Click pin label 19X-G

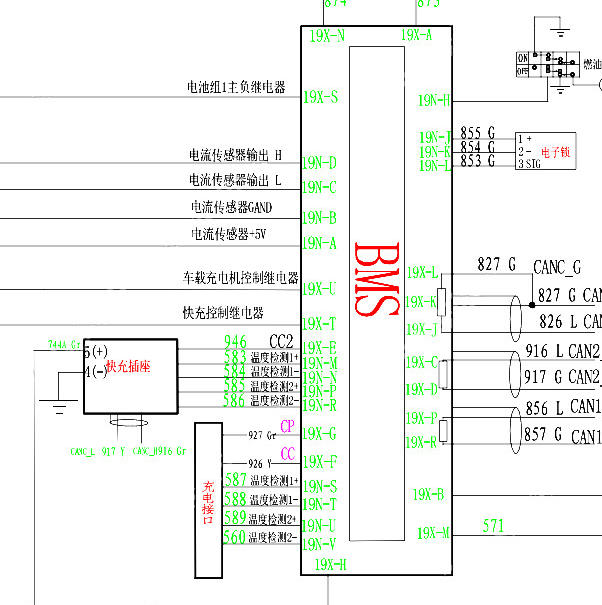[320, 434]
